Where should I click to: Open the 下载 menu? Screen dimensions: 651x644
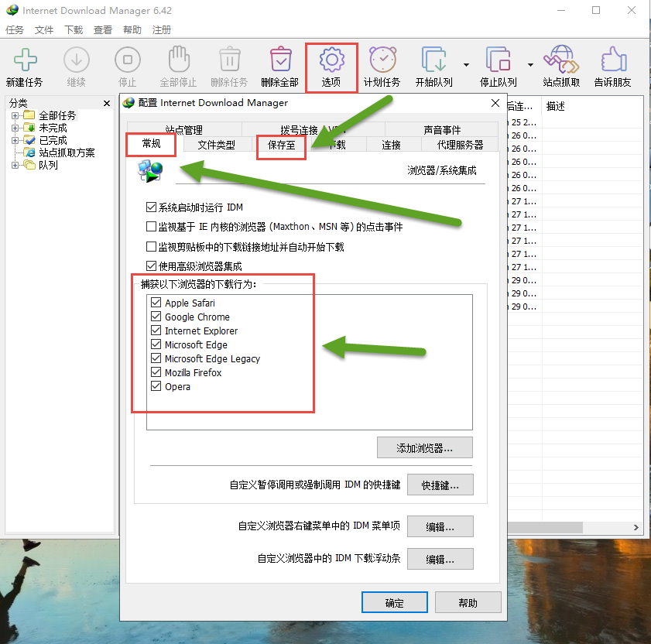(x=74, y=30)
